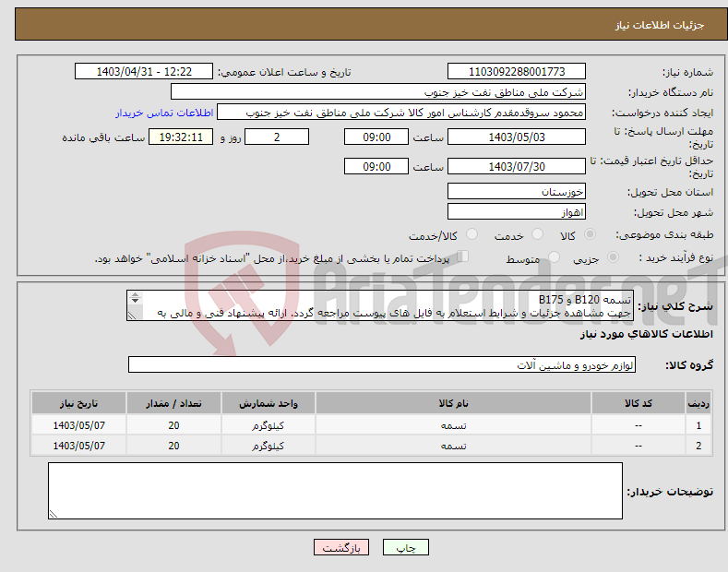The image size is (728, 572).
Task: Click date 1403/05/07 in row 1
Action: tap(79, 425)
